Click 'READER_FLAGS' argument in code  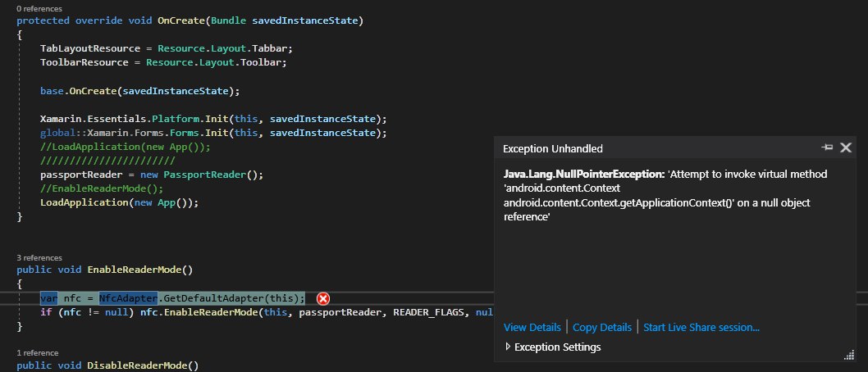(428, 312)
